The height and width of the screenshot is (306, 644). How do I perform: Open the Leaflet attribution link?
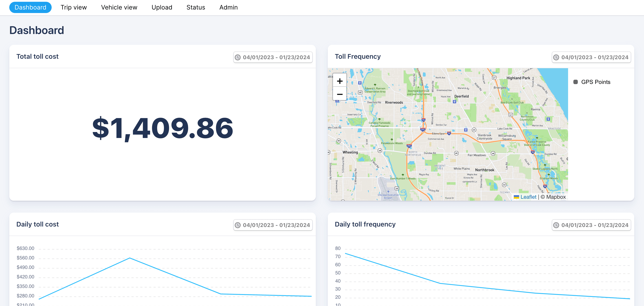pyautogui.click(x=528, y=197)
